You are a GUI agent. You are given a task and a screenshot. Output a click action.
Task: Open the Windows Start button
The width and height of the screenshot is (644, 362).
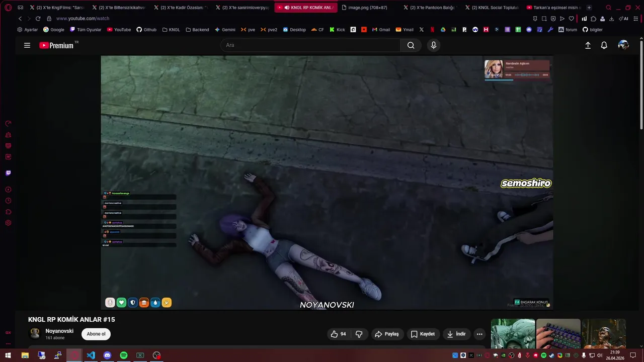[8, 355]
